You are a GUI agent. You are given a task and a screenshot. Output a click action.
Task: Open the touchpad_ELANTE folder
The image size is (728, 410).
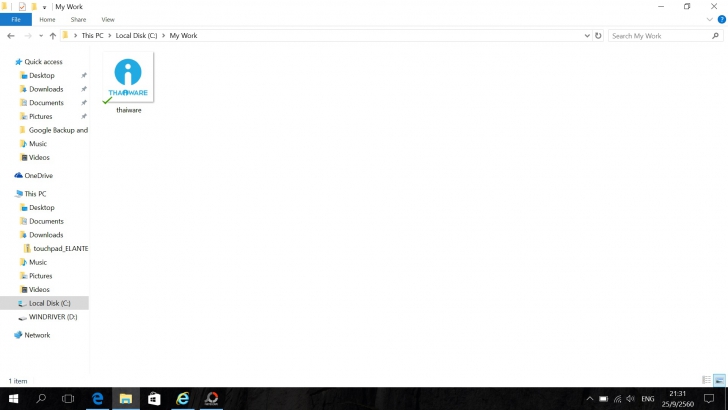(x=60, y=248)
